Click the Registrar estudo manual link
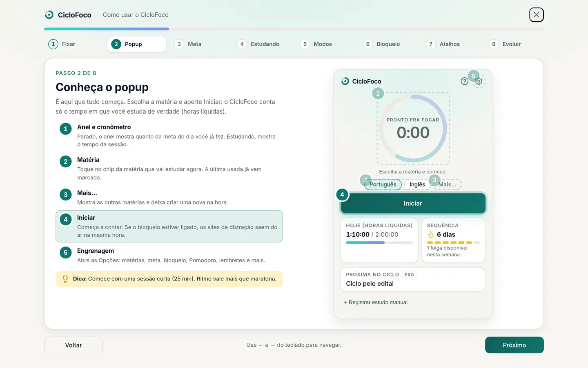Image resolution: width=588 pixels, height=368 pixels. coord(376,302)
